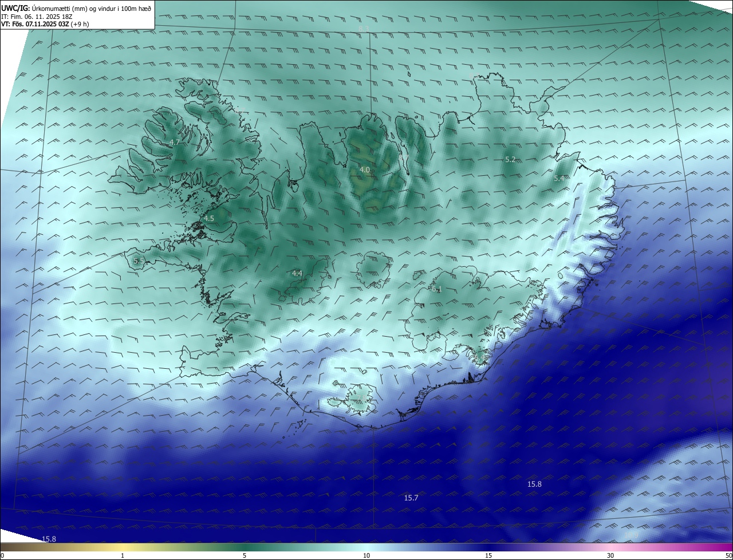The width and height of the screenshot is (733, 560).
Task: Click the "50" tick label on the color scale
Action: [x=728, y=555]
